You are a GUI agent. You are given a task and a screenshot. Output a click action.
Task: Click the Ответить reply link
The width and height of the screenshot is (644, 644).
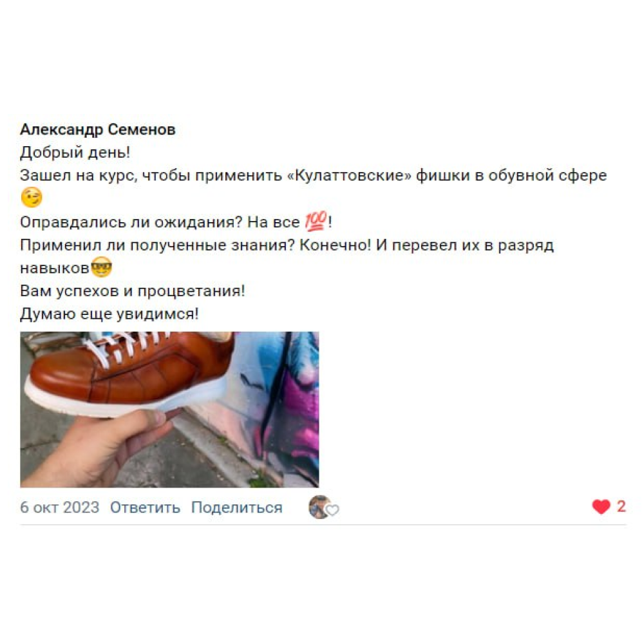click(x=145, y=507)
